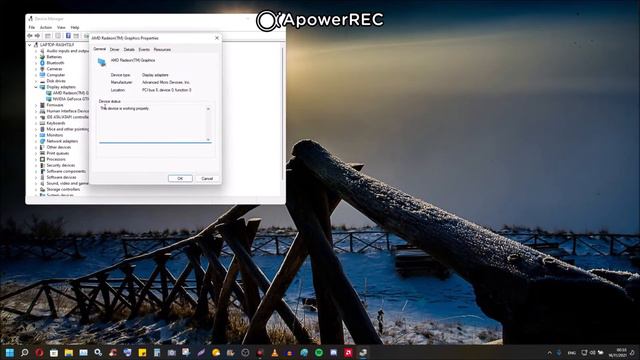
Task: Open the red Opera browser icon
Action: pos(39,352)
